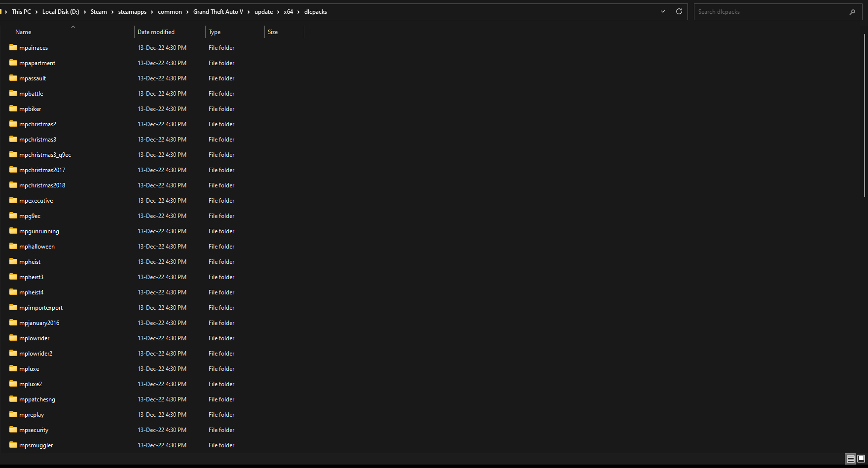Screen dimensions: 868x468
Task: Switch to large thumbnails view layout
Action: coord(861,459)
